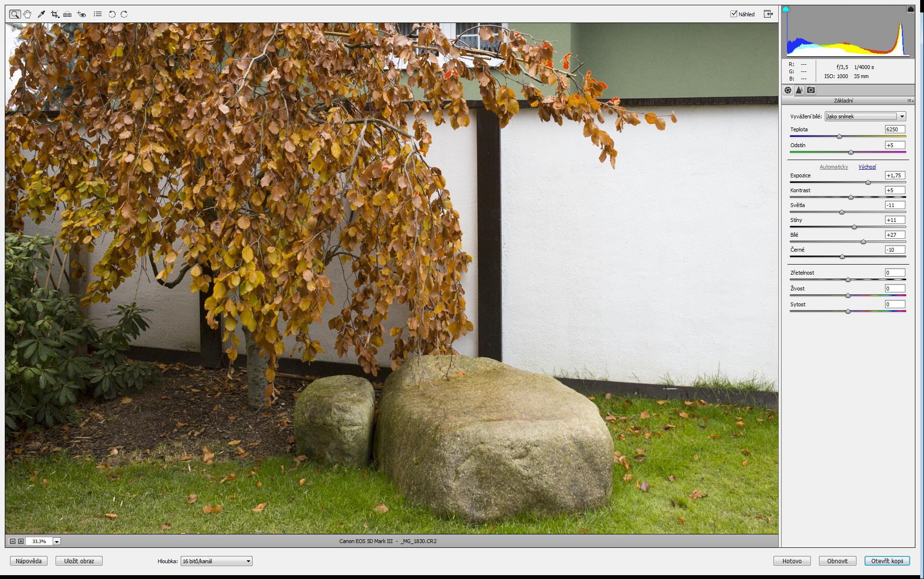Viewport: 924px width, 579px height.
Task: Click the Expozice slider handle
Action: 868,183
